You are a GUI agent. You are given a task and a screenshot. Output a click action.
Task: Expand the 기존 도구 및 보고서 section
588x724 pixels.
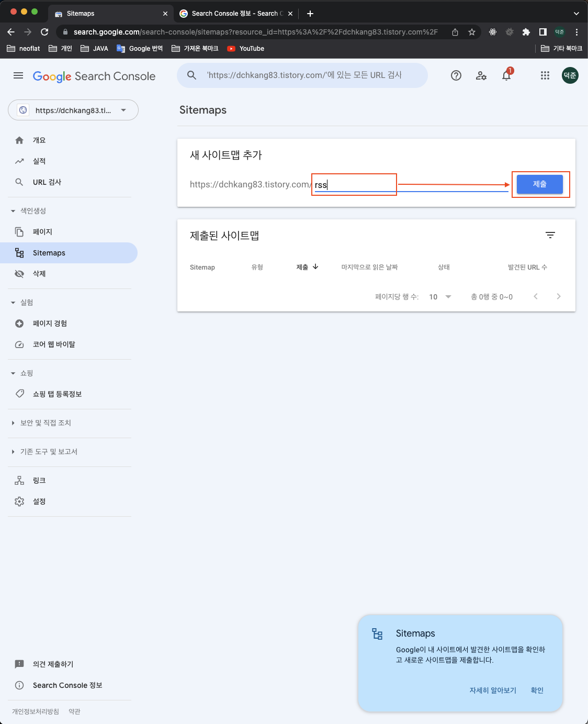click(x=44, y=451)
